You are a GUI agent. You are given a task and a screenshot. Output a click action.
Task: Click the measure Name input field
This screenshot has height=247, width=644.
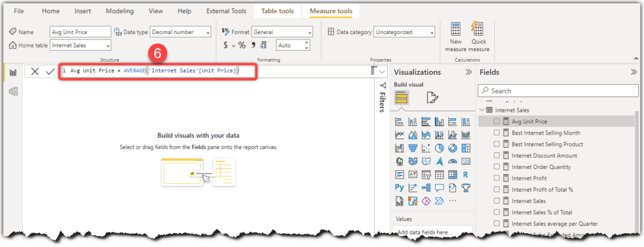pos(80,32)
